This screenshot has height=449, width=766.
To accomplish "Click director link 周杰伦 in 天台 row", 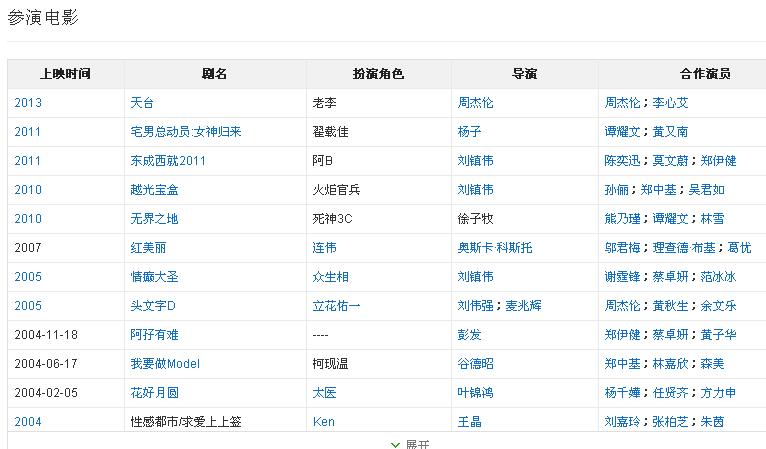I will [475, 103].
